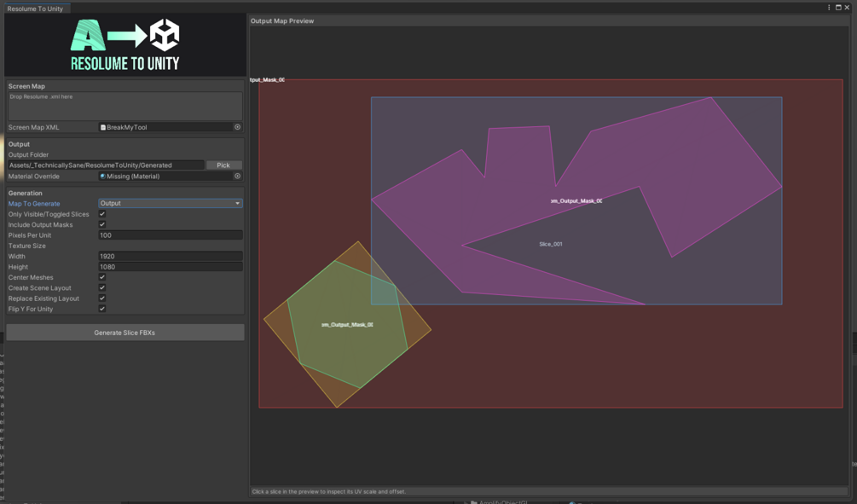857x504 pixels.
Task: Click the Resolume To Unity logo banner
Action: [125, 45]
